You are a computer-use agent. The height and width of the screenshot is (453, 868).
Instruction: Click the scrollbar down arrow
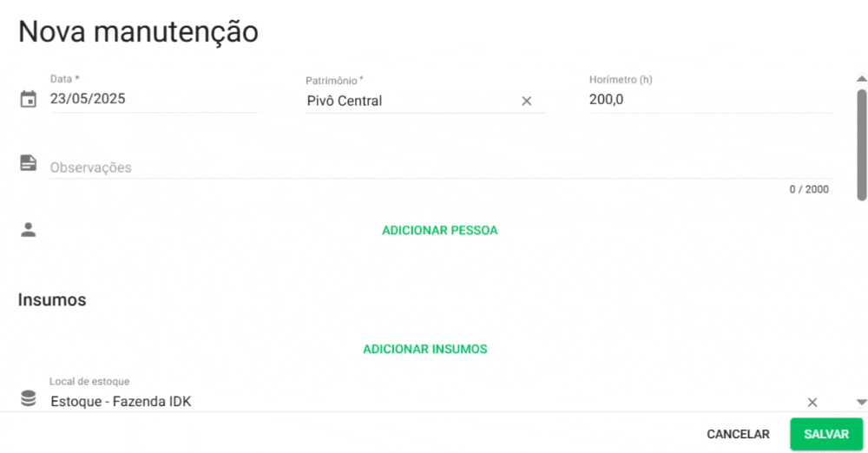coord(861,402)
